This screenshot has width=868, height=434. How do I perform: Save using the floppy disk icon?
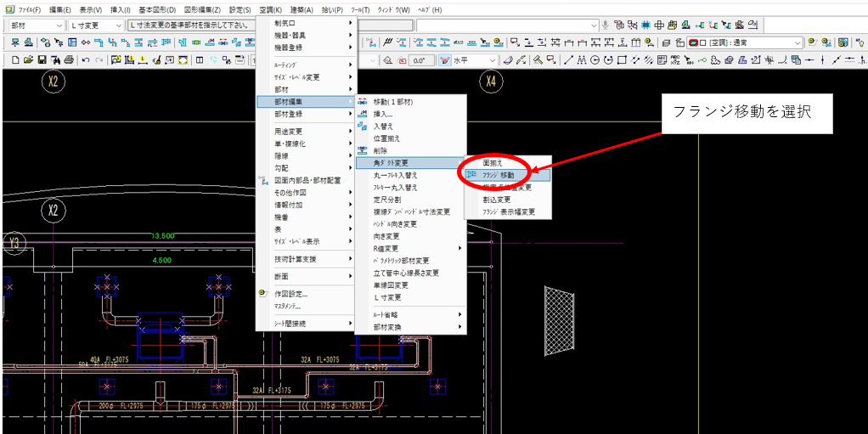click(x=42, y=59)
